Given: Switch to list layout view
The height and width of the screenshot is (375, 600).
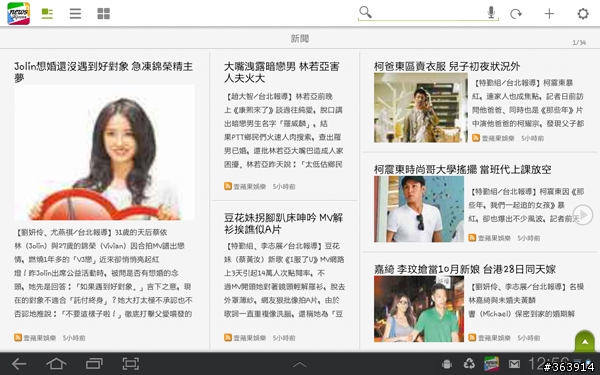Looking at the screenshot, I should pyautogui.click(x=75, y=14).
